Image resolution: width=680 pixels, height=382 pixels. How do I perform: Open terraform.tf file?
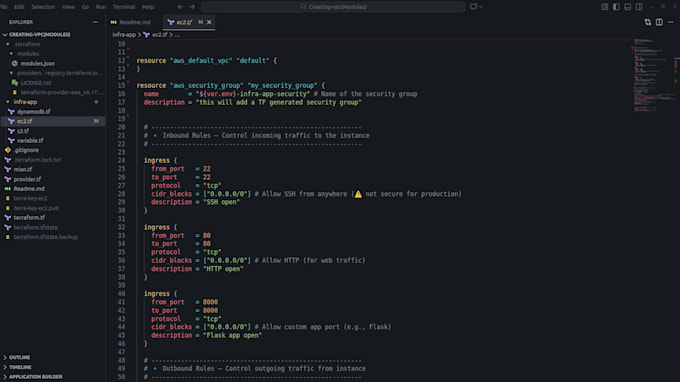pos(29,218)
